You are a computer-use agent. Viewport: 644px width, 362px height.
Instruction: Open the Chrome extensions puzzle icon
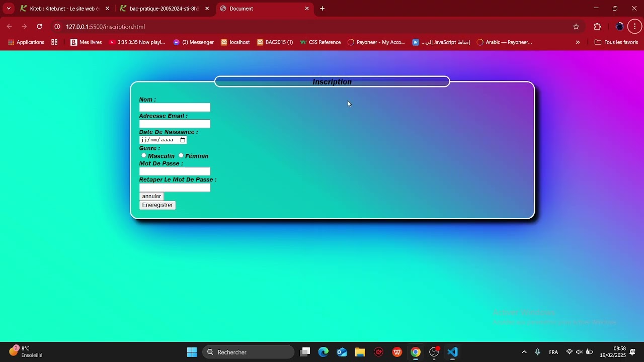pyautogui.click(x=598, y=27)
